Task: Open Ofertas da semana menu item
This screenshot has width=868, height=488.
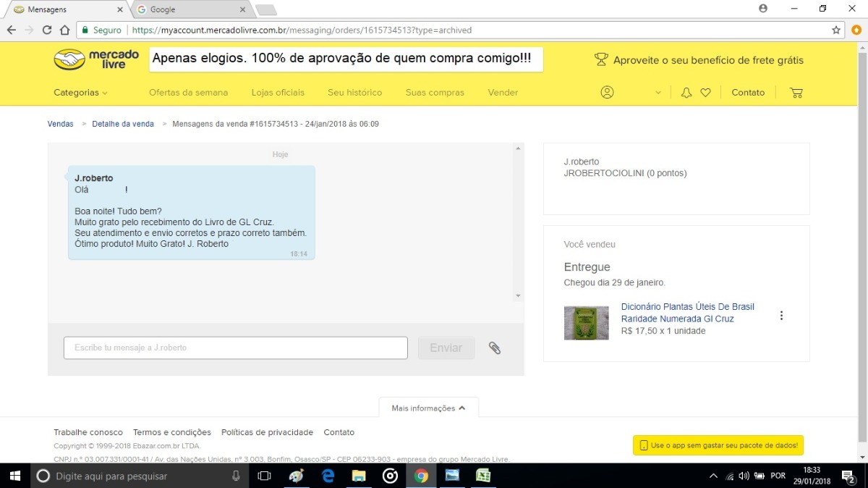Action: coord(188,93)
